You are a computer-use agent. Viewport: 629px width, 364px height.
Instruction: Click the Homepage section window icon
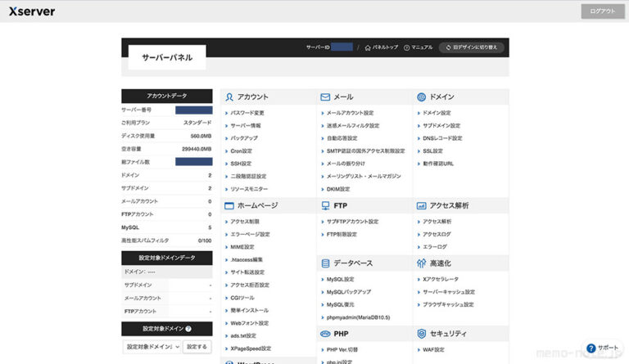tap(230, 205)
